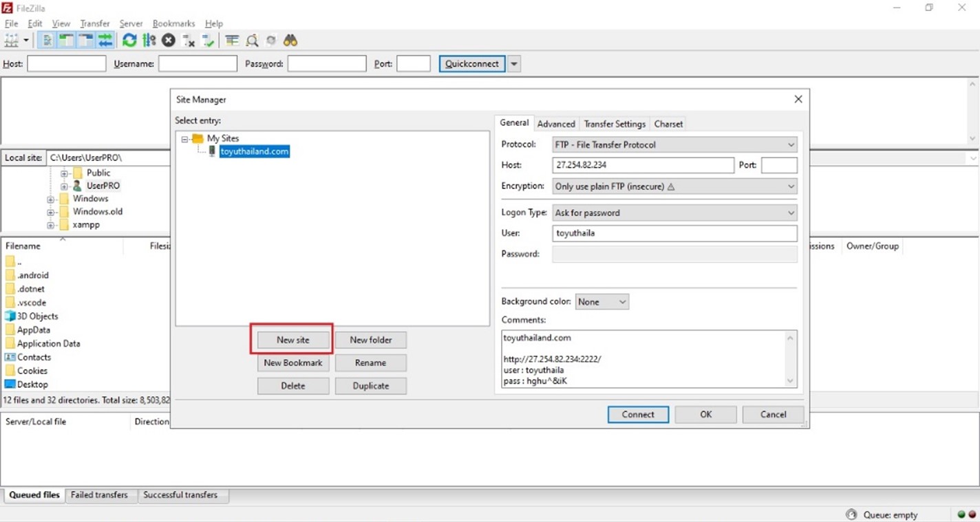The height and width of the screenshot is (522, 980).
Task: Open the Site Manager toolbar icon
Action: [x=11, y=41]
